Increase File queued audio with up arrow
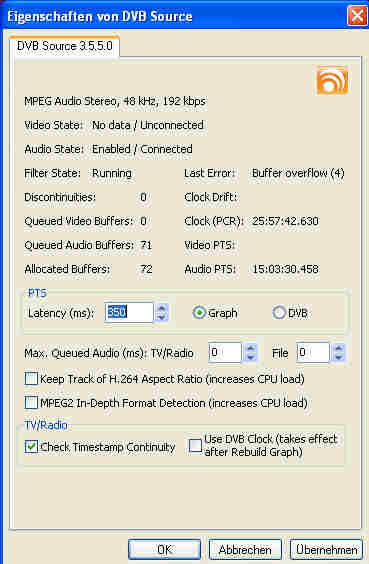369x564 pixels. pyautogui.click(x=338, y=348)
